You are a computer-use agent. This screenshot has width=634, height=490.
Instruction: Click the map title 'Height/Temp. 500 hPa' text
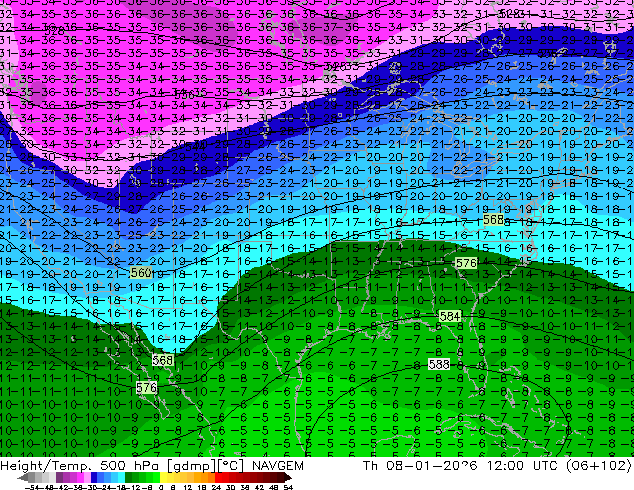[x=81, y=466]
